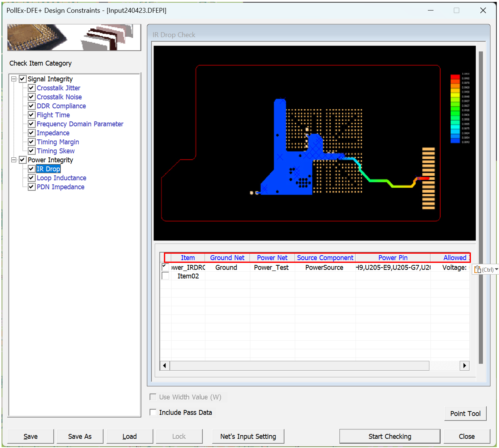This screenshot has height=448, width=499.
Task: Click the chip banner image at top left
Action: point(74,37)
